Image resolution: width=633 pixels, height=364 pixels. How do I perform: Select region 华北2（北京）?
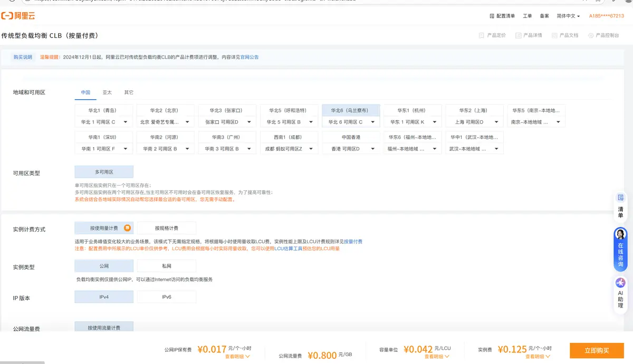coord(165,110)
